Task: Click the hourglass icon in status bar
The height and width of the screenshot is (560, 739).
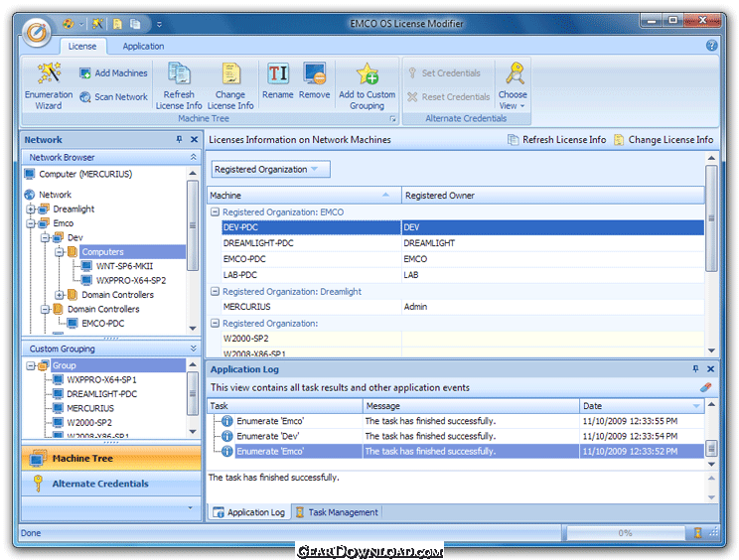Action: pyautogui.click(x=698, y=532)
